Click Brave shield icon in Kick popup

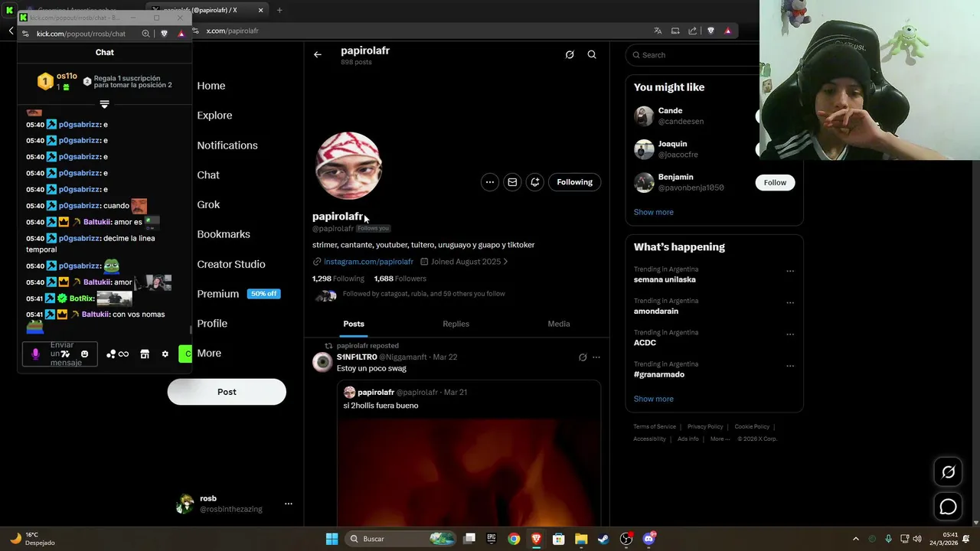tap(164, 34)
